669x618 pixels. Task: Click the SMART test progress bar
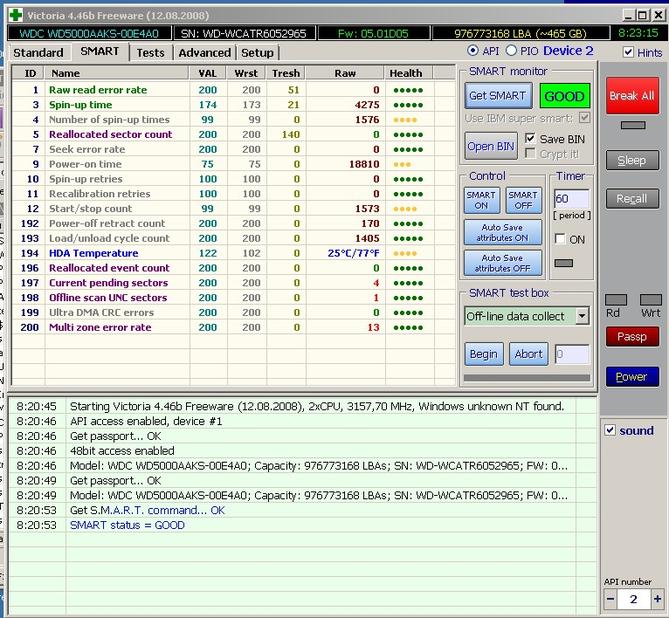point(527,378)
